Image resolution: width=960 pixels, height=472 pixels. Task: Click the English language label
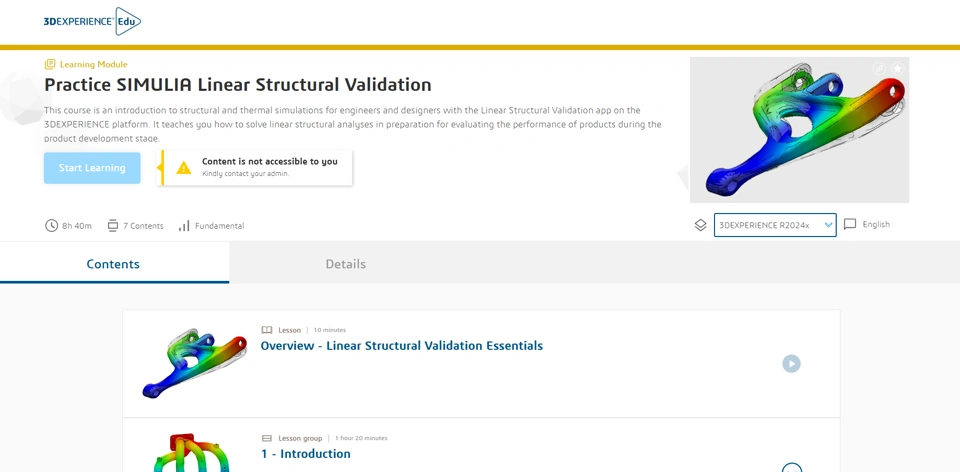pos(876,224)
